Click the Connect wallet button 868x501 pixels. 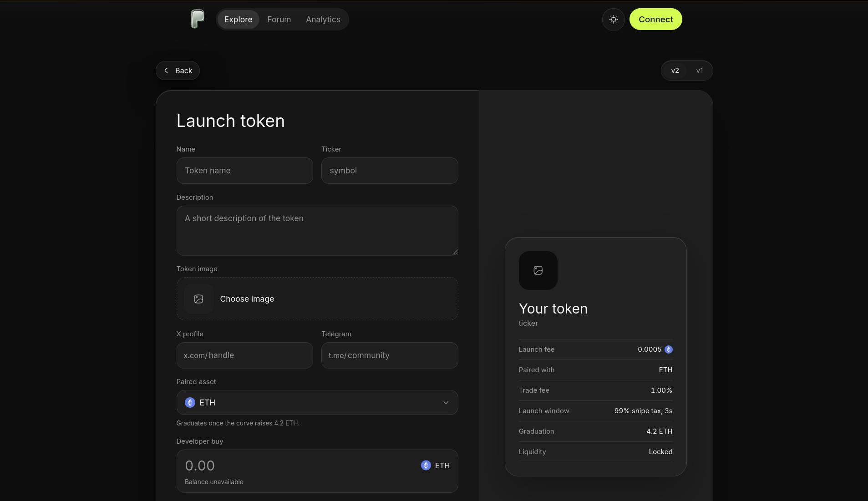[655, 20]
